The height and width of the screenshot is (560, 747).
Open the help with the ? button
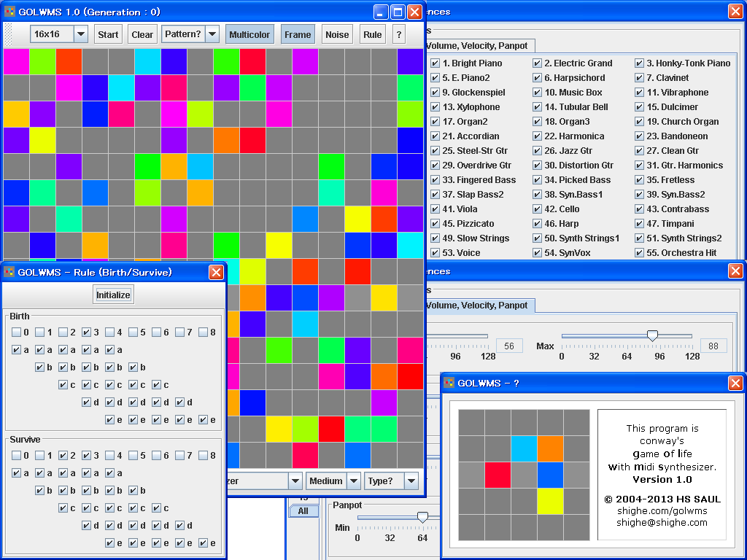[x=398, y=34]
